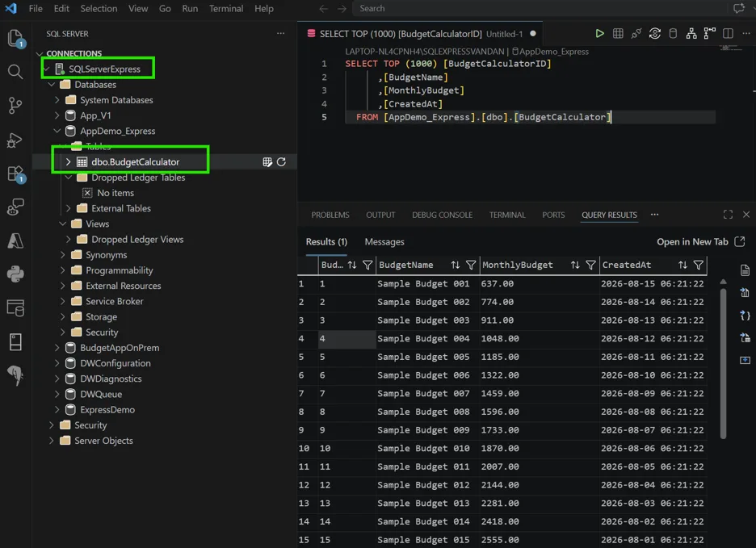Filter the CreatedAt column
This screenshot has width=756, height=548.
pos(698,265)
